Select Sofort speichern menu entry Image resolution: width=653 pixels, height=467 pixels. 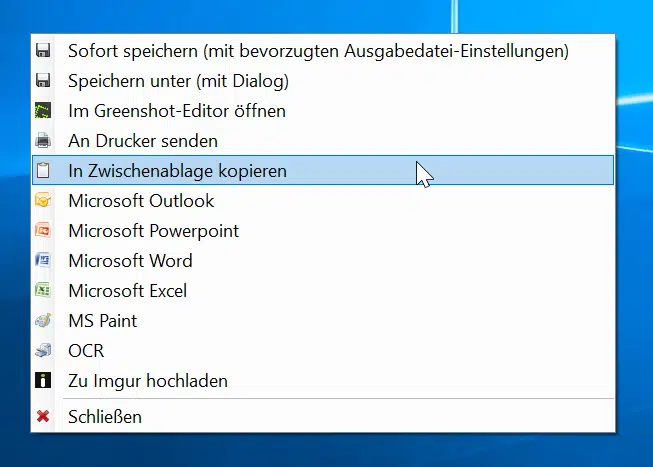318,50
